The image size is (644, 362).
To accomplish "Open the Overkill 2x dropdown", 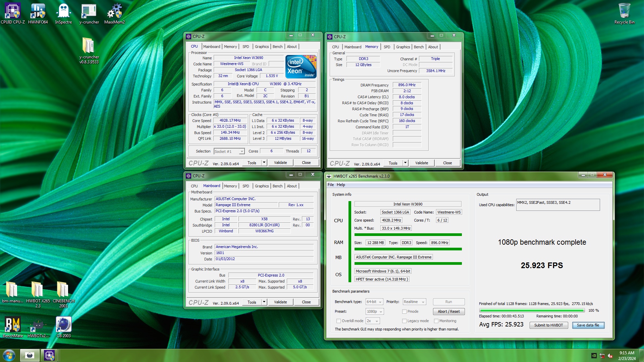I will click(373, 321).
